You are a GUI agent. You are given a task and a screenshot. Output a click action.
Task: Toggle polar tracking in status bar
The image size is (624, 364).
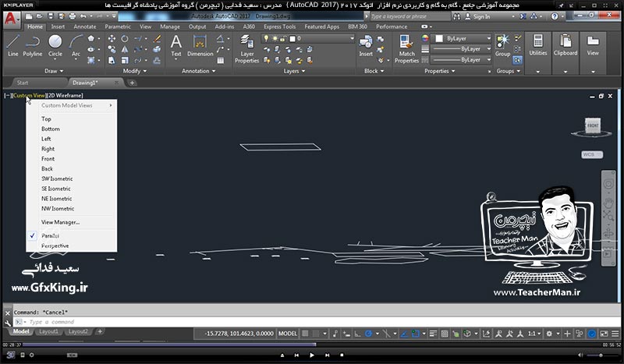coord(368,334)
